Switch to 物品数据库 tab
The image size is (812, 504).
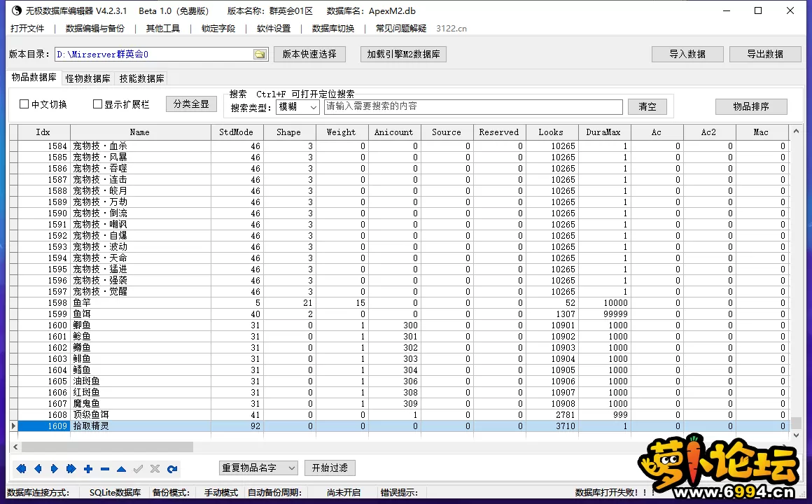34,77
